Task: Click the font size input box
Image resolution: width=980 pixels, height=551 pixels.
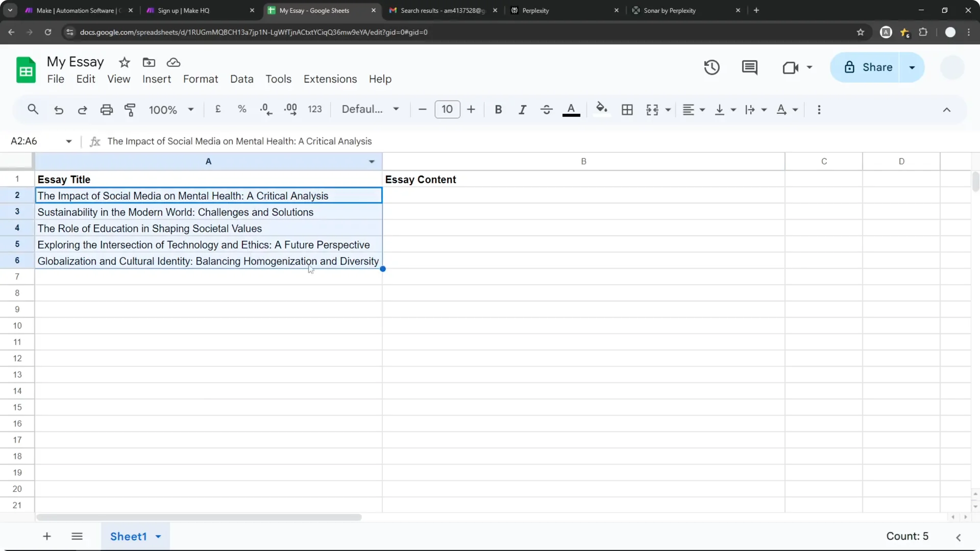Action: (x=447, y=109)
